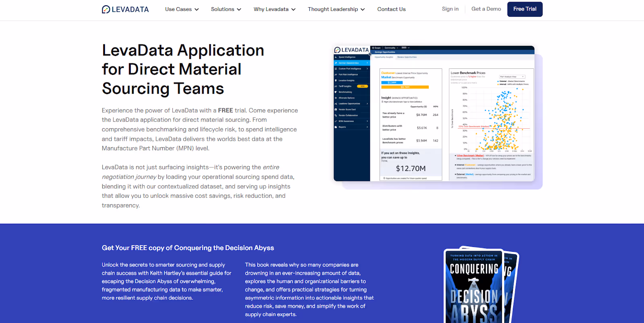The height and width of the screenshot is (323, 644).
Task: Click the Conquering the Decision Abyss book cover
Action: tap(474, 286)
